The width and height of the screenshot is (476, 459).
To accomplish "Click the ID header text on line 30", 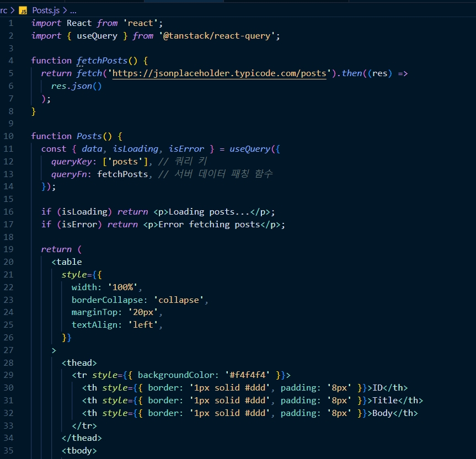I will pyautogui.click(x=377, y=388).
